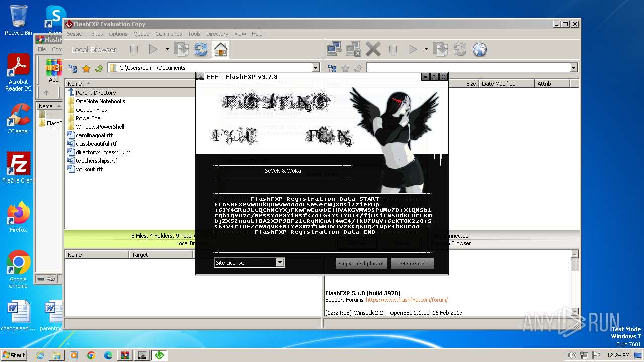The width and height of the screenshot is (644, 362).
Task: Open the local play button dropdown arrow
Action: [x=167, y=49]
